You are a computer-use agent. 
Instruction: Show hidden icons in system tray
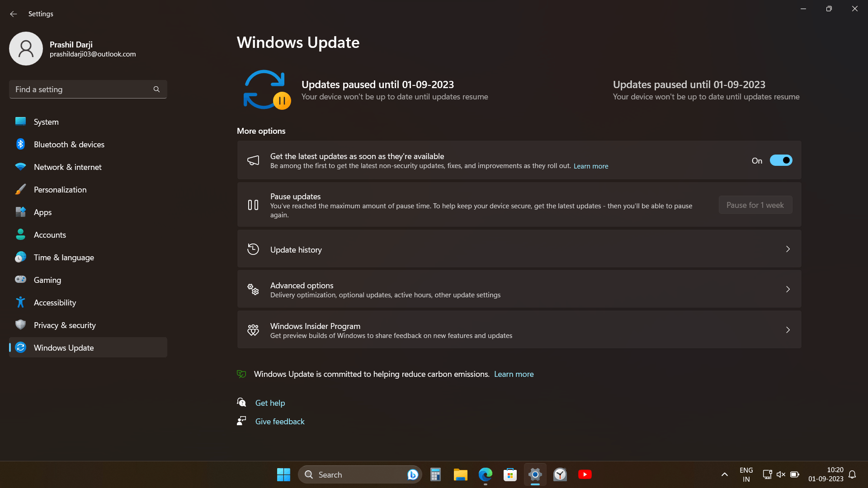[724, 474]
